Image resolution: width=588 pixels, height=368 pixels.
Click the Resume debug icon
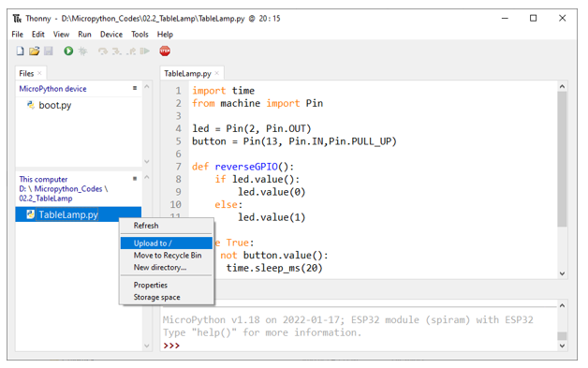pyautogui.click(x=145, y=51)
